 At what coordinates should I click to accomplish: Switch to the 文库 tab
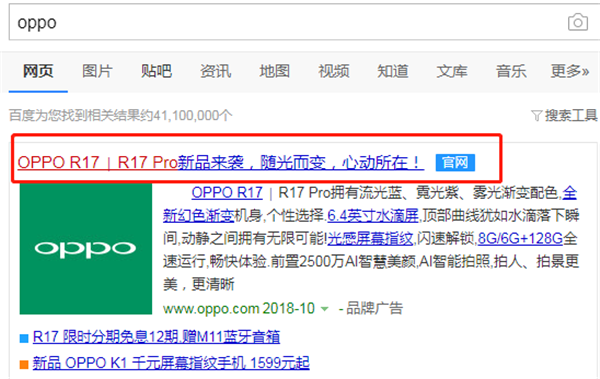[x=452, y=71]
